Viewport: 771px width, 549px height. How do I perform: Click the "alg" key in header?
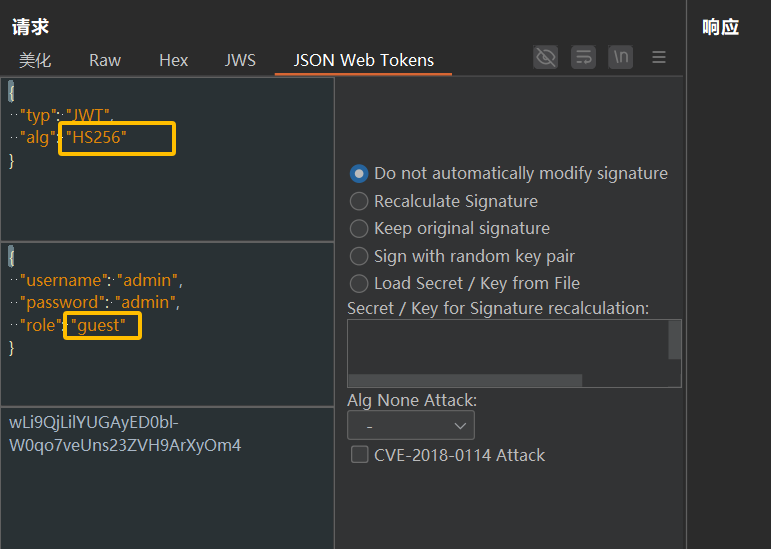pos(37,138)
